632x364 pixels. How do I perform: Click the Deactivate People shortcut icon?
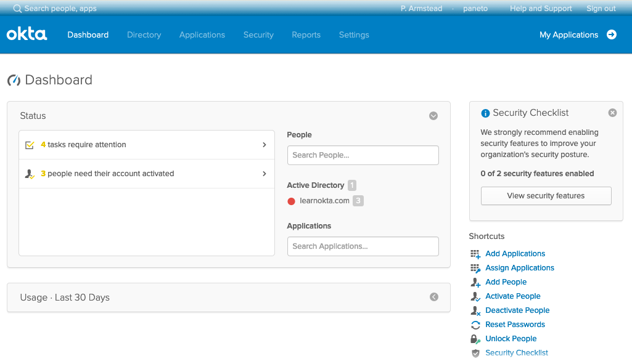click(x=475, y=310)
